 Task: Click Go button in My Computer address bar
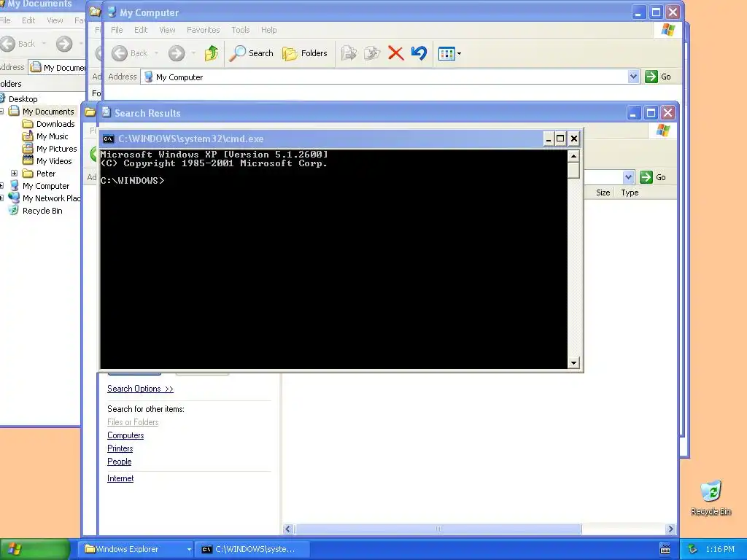658,77
